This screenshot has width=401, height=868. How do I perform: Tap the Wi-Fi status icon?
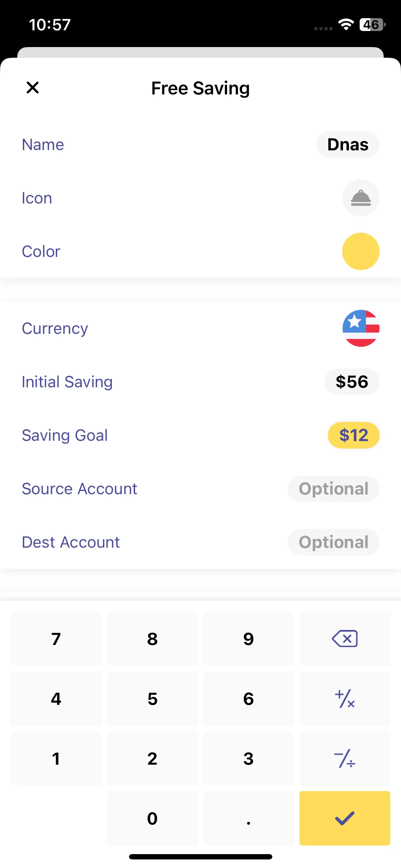coord(346,25)
